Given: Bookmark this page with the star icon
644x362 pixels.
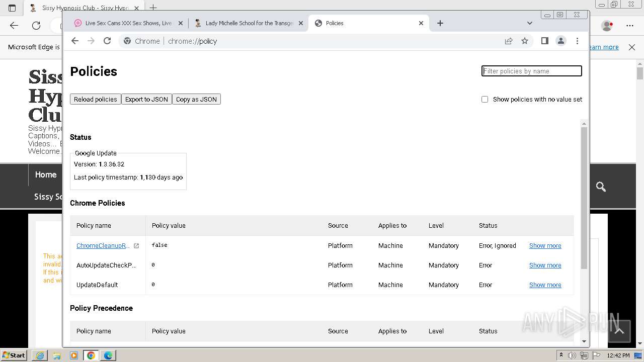Looking at the screenshot, I should pos(525,41).
